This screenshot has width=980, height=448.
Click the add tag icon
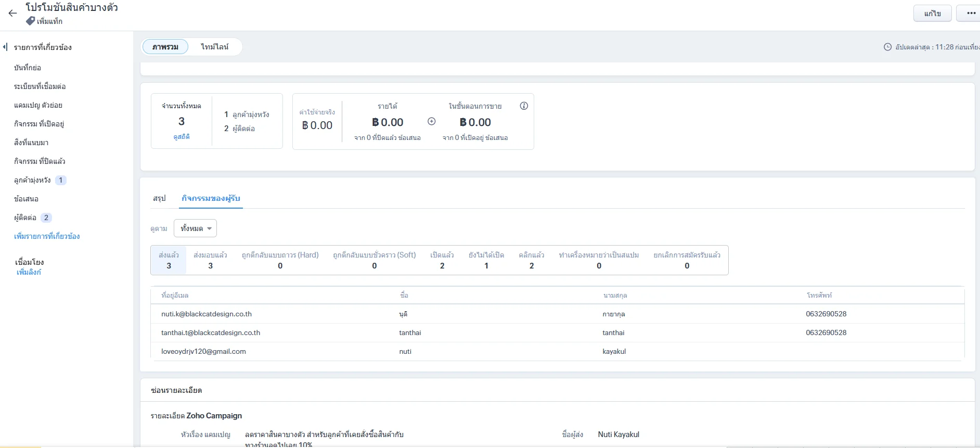coord(31,21)
